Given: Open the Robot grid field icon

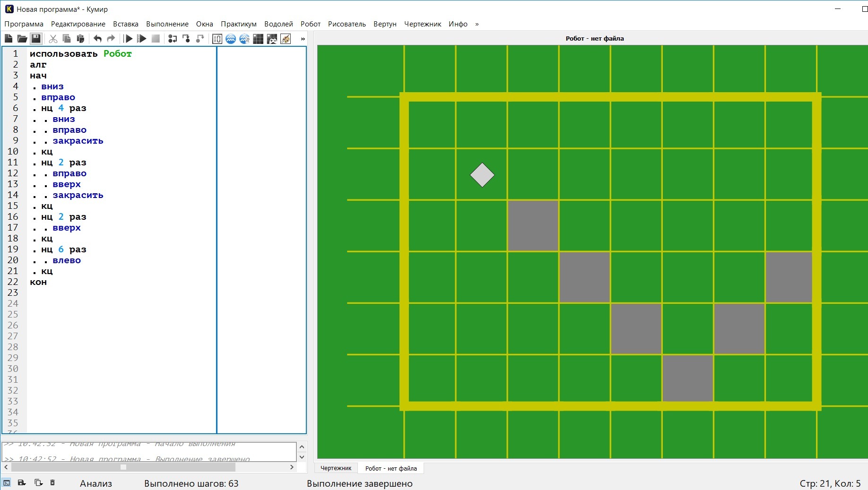Looking at the screenshot, I should pos(258,39).
